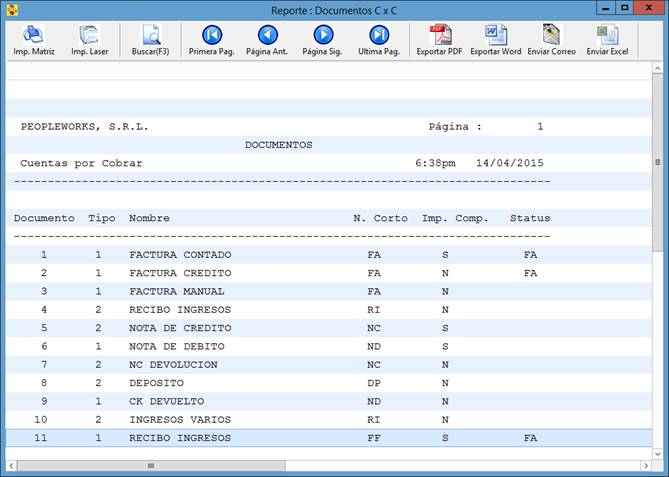Image resolution: width=669 pixels, height=477 pixels.
Task: Jump to Ultima Pag. last page
Action: pos(378,40)
